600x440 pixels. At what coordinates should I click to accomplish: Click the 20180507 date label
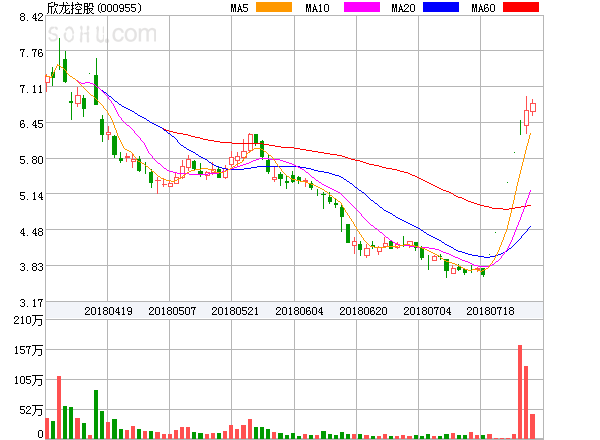[x=172, y=311]
